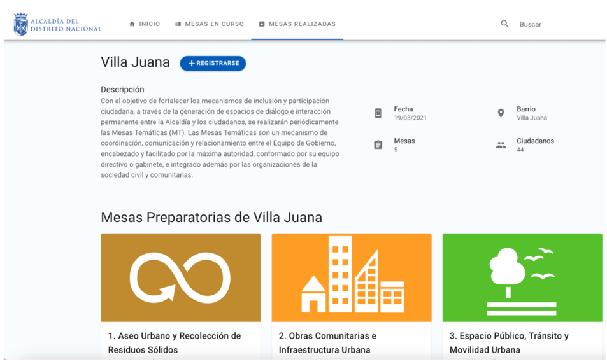Screen dimensions: 607x364
Task: Click the Mesas count "5"
Action: coord(396,150)
